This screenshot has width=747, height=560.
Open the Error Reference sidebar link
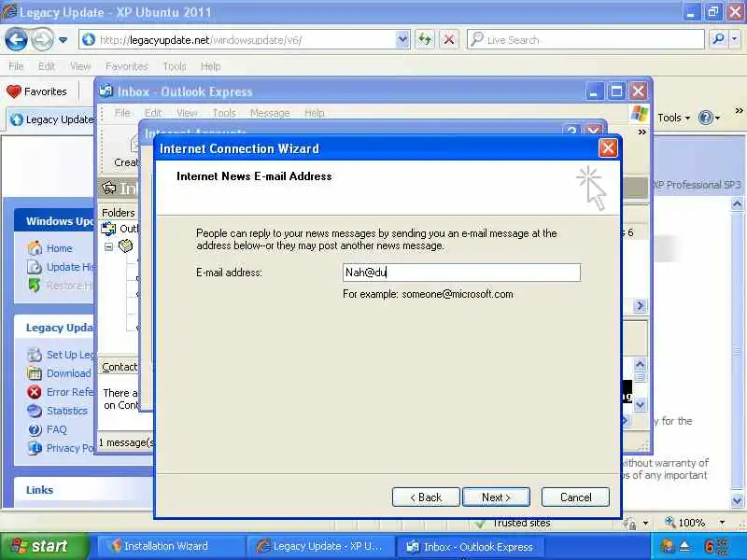71,392
